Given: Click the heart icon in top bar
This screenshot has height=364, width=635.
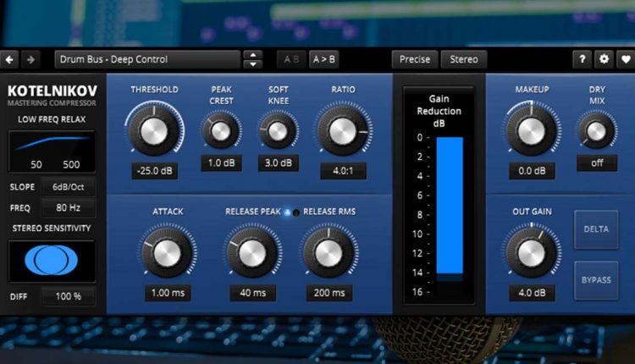Looking at the screenshot, I should 626,59.
